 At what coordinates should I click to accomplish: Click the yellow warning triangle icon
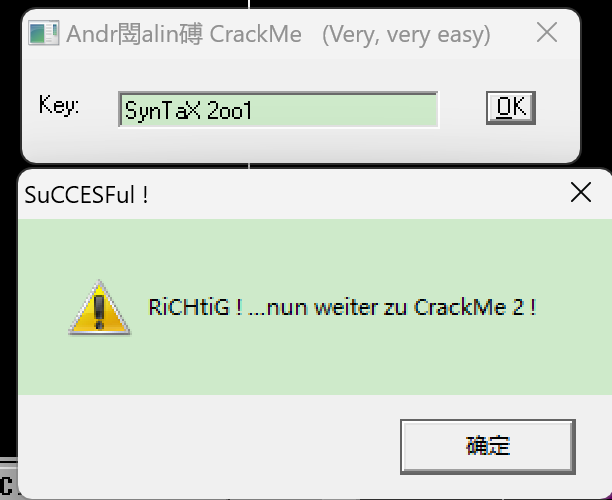tap(99, 308)
